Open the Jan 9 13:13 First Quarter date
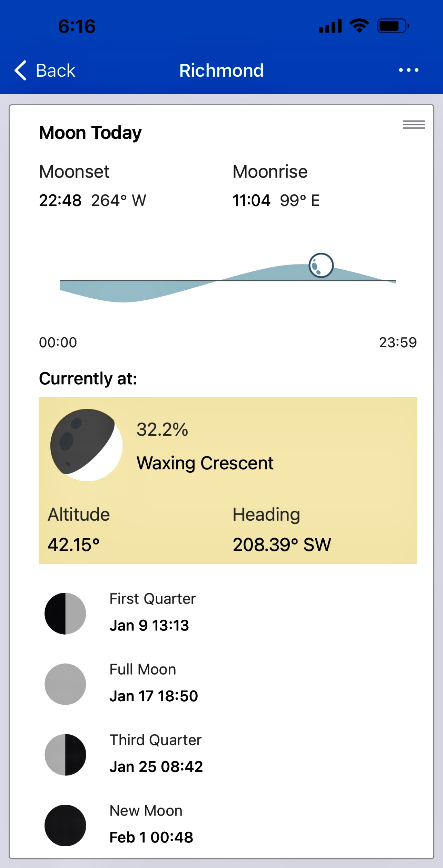 coord(149,625)
